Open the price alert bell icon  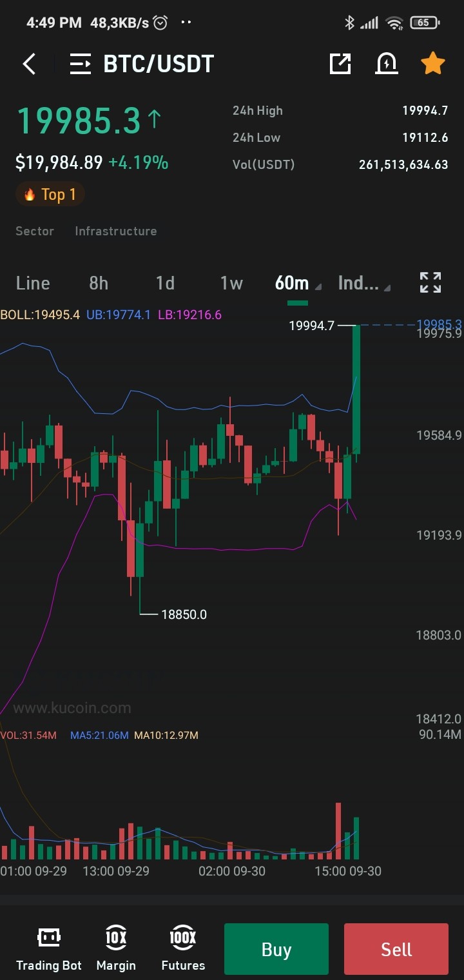pos(386,64)
